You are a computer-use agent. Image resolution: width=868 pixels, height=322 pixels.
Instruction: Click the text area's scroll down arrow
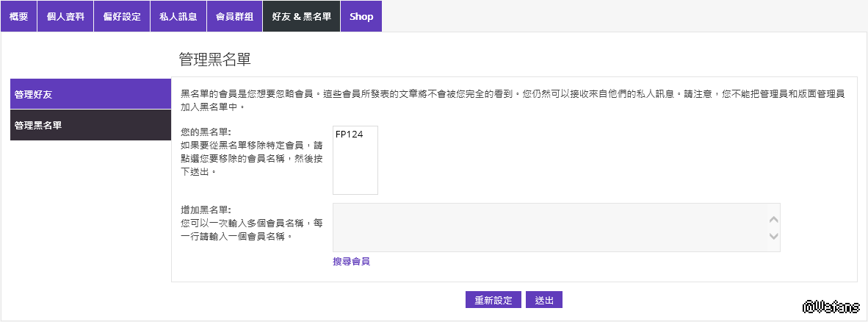click(x=773, y=236)
